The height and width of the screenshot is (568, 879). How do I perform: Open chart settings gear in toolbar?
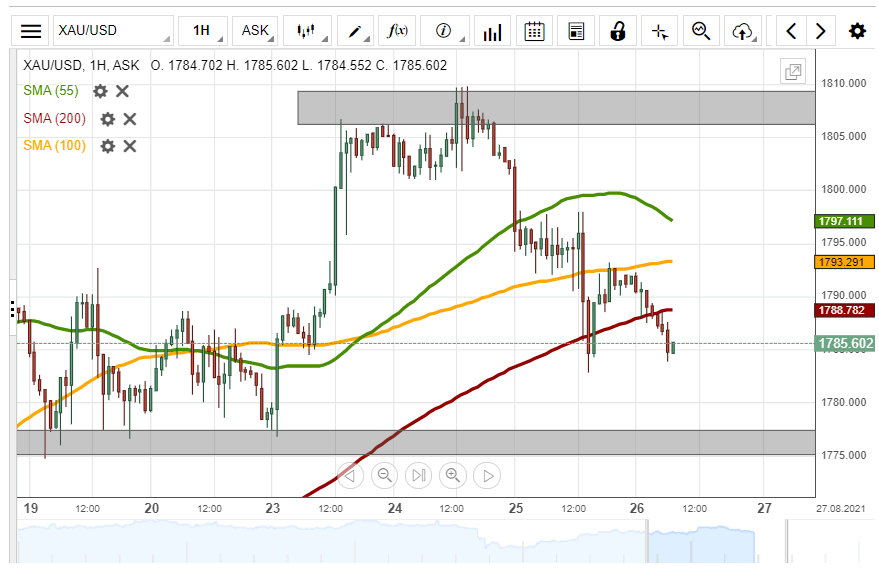(857, 31)
